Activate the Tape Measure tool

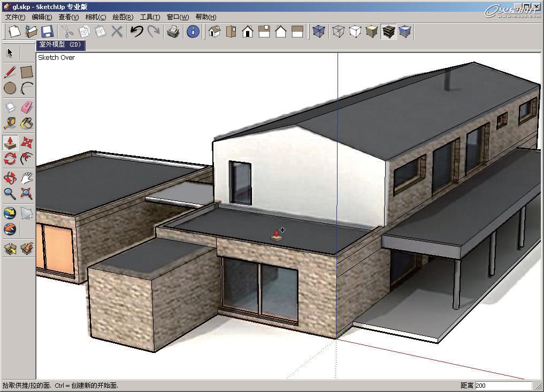tap(10, 123)
